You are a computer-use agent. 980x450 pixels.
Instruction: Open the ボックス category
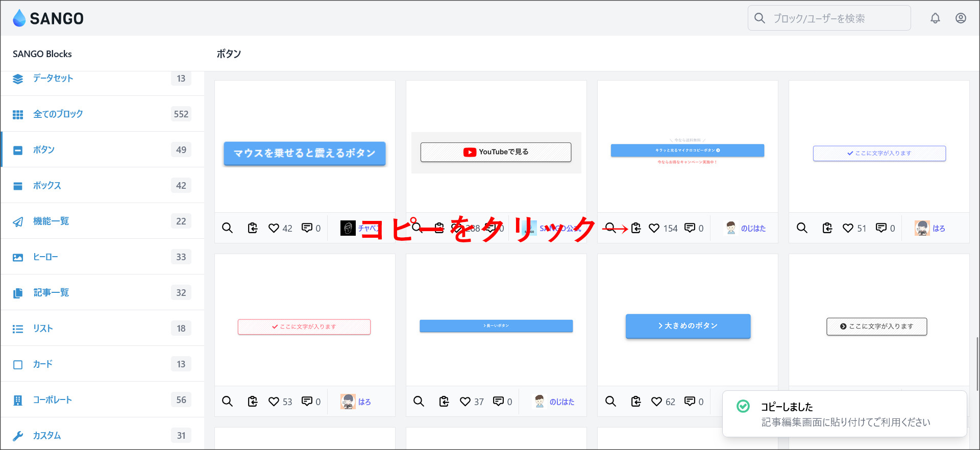(x=47, y=185)
